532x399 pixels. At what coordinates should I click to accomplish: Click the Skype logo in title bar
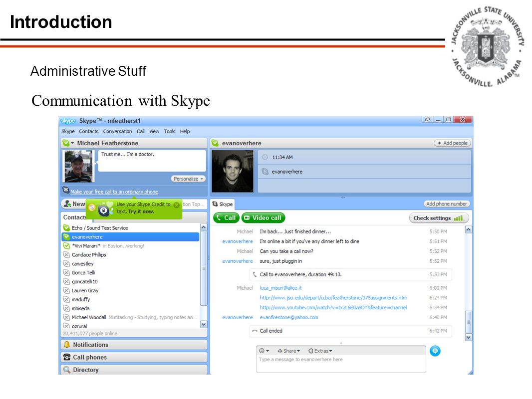[68, 121]
